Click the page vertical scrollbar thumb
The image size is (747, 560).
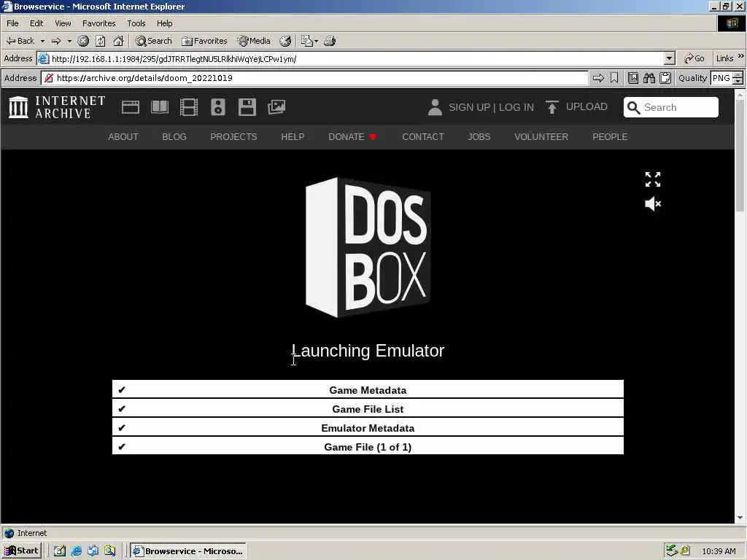pos(740,156)
